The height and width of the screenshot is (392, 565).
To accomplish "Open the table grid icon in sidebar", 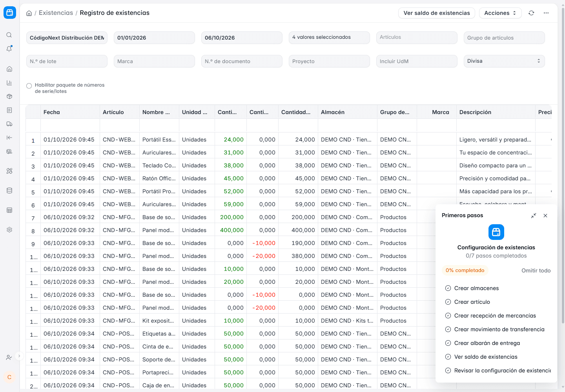I will coord(9,210).
